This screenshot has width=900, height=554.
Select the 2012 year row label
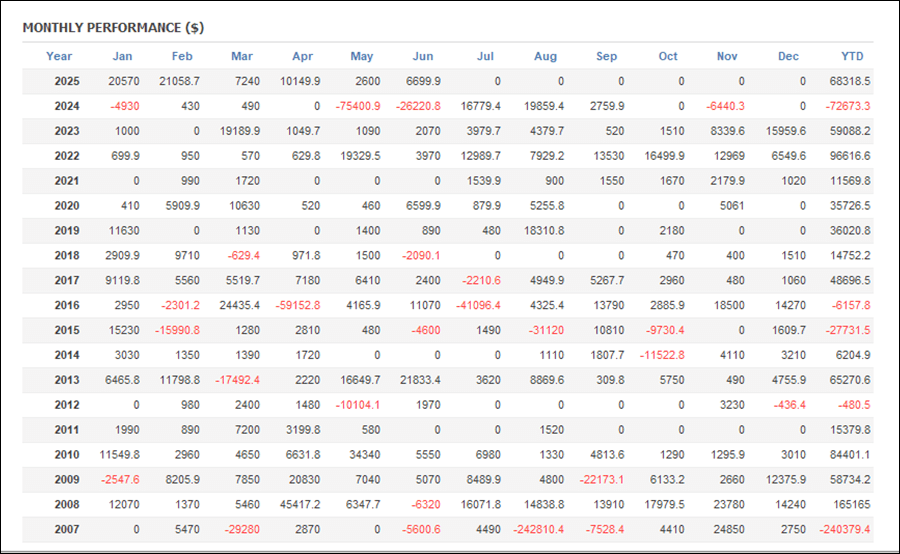pyautogui.click(x=67, y=405)
